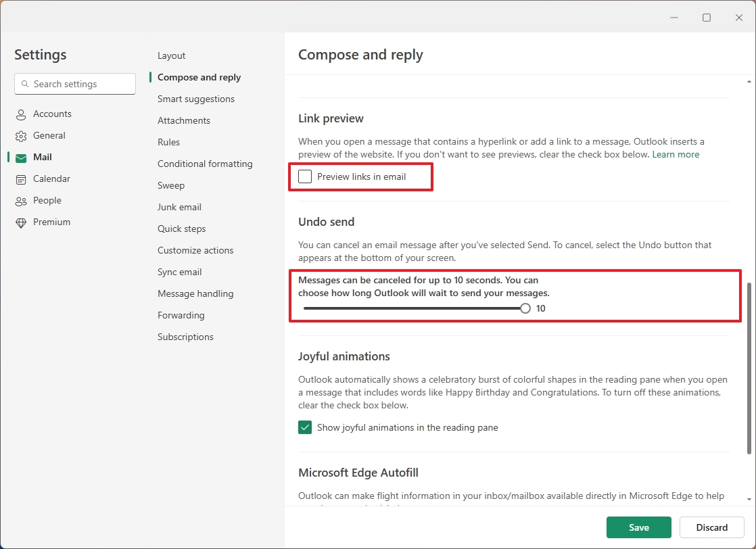Open Conditional formatting section
This screenshot has width=756, height=549.
[x=205, y=164]
